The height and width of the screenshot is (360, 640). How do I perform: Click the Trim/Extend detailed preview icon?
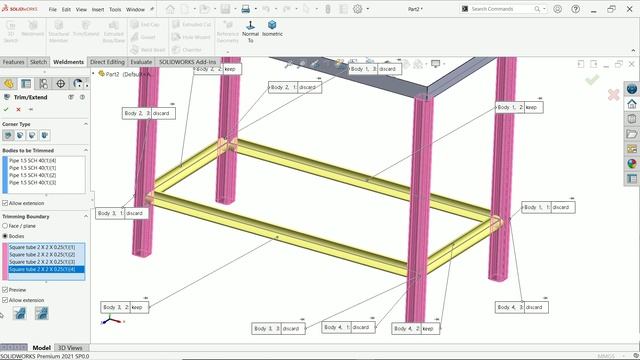point(71,97)
